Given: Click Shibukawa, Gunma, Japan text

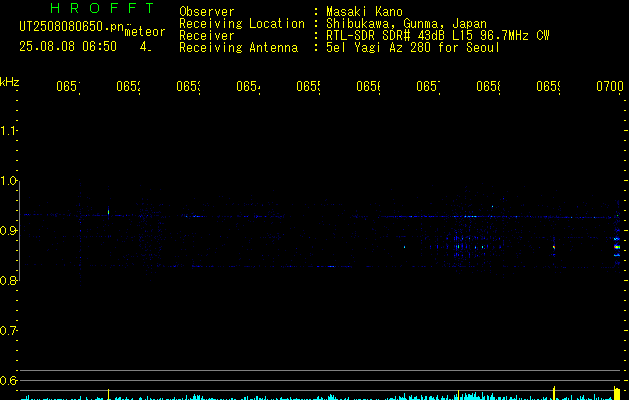Looking at the screenshot, I should tap(406, 24).
